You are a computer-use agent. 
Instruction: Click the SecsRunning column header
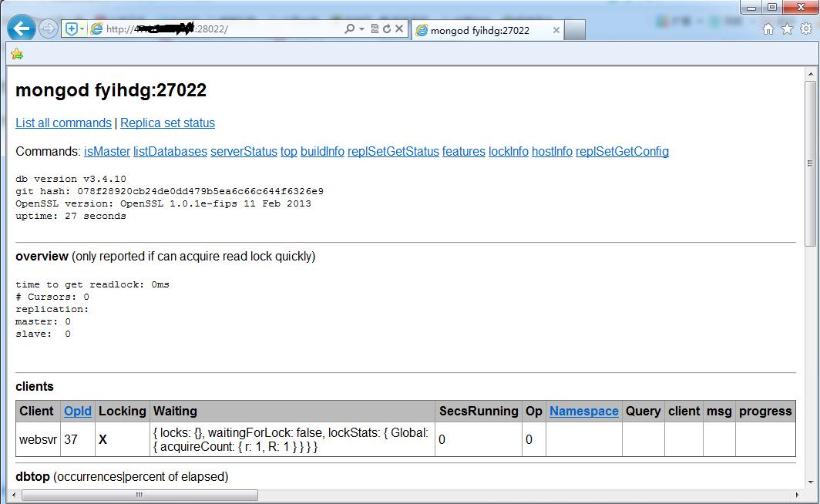click(x=479, y=412)
